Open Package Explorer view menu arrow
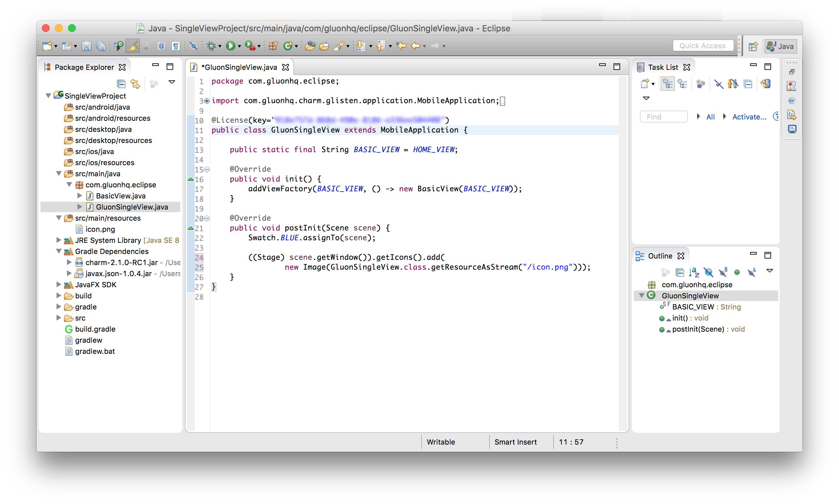 (x=172, y=82)
